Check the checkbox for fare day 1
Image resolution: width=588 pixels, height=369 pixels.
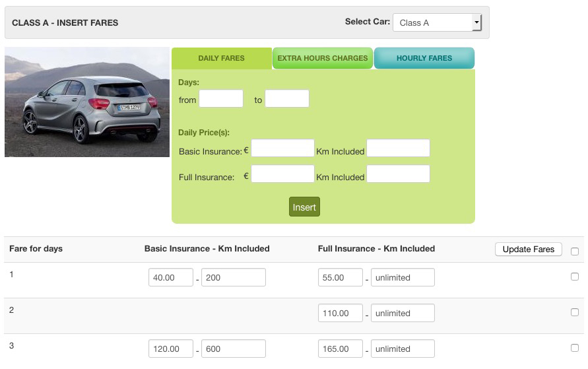[x=575, y=277]
